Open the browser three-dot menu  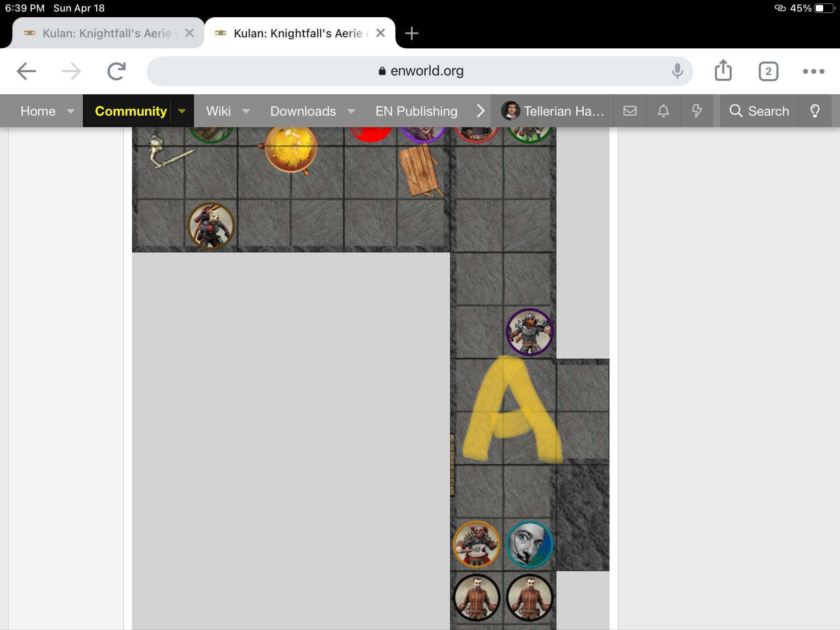(x=813, y=71)
